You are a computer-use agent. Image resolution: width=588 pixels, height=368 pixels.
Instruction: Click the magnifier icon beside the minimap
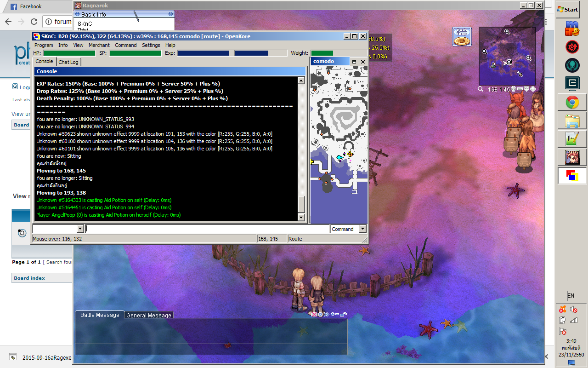481,89
